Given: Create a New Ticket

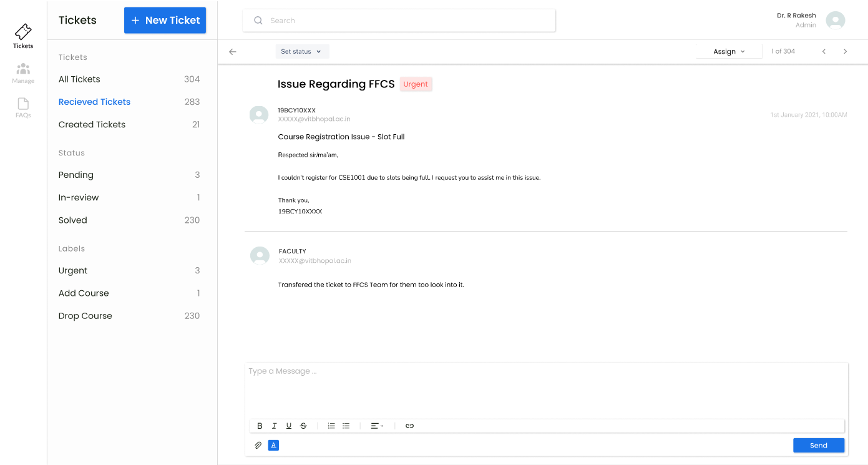Looking at the screenshot, I should pyautogui.click(x=165, y=21).
